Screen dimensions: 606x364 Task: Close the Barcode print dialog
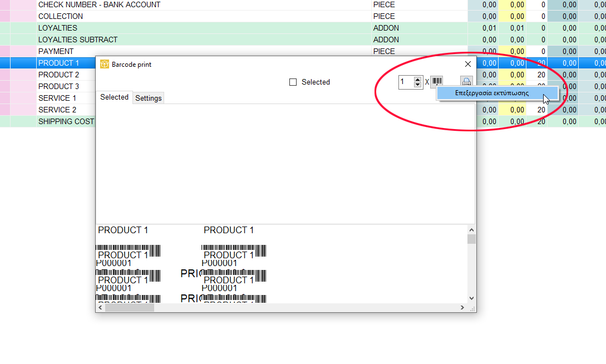tap(467, 64)
